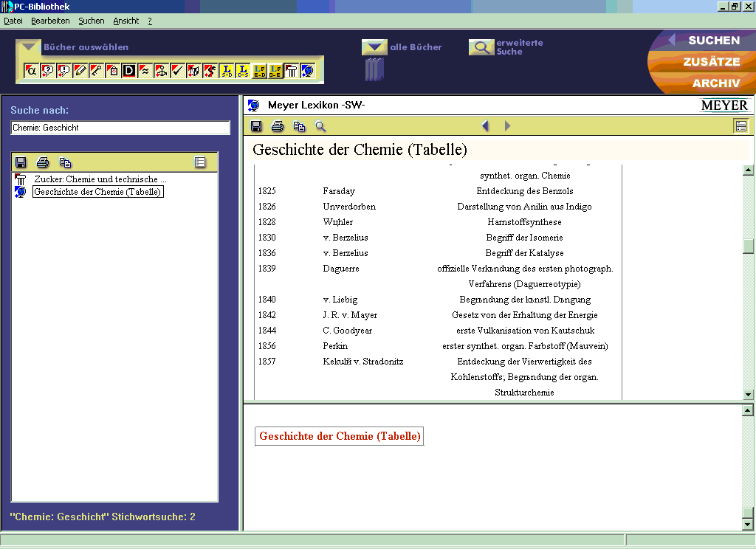Save the search results list

21,162
